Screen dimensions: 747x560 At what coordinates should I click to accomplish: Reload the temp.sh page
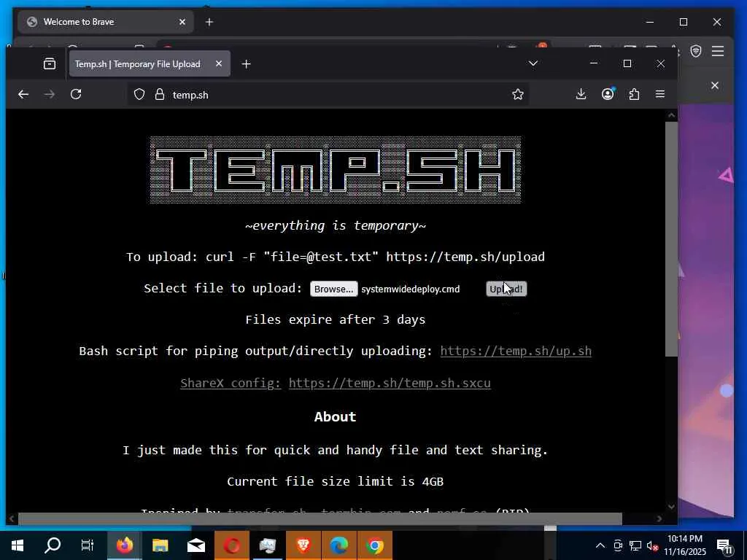click(x=76, y=94)
